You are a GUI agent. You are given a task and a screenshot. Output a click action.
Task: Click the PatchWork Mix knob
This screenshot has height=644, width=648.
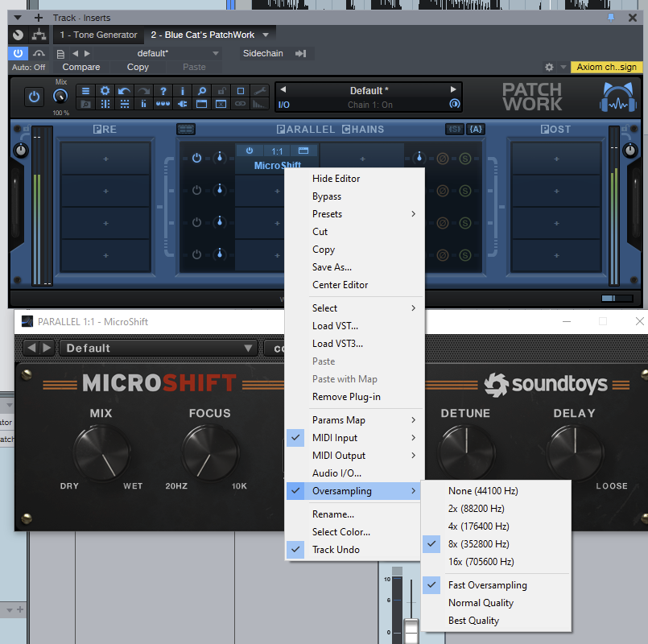pos(60,97)
